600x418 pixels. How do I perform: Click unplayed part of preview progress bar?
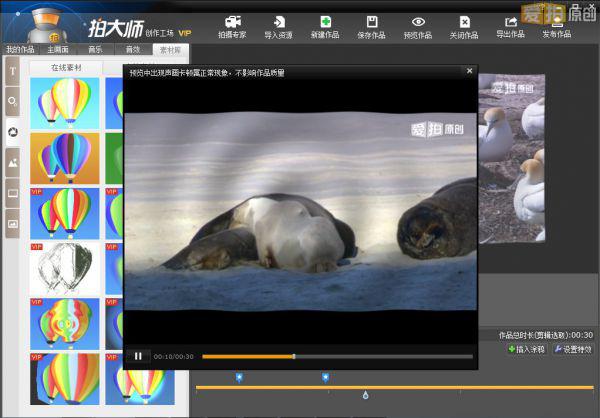tap(384, 356)
